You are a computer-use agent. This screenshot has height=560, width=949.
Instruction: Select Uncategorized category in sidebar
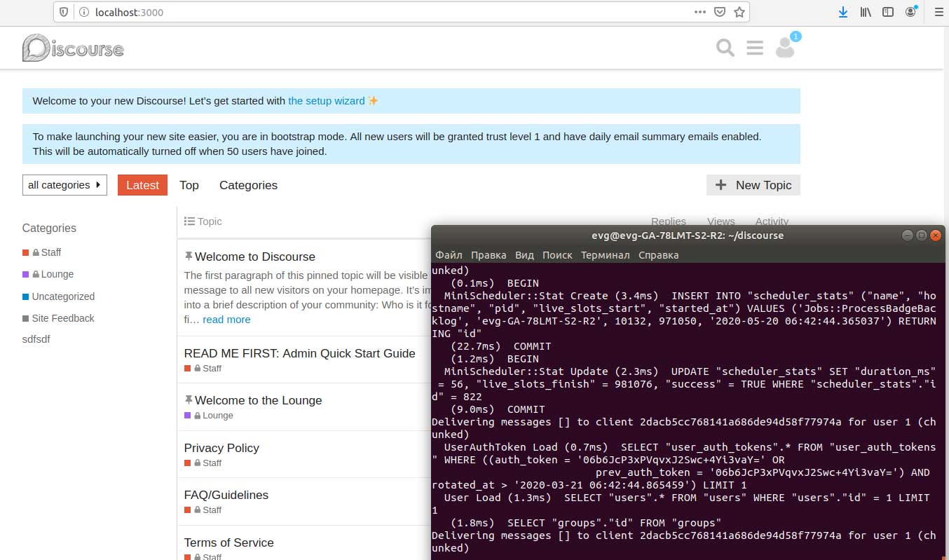tap(58, 296)
